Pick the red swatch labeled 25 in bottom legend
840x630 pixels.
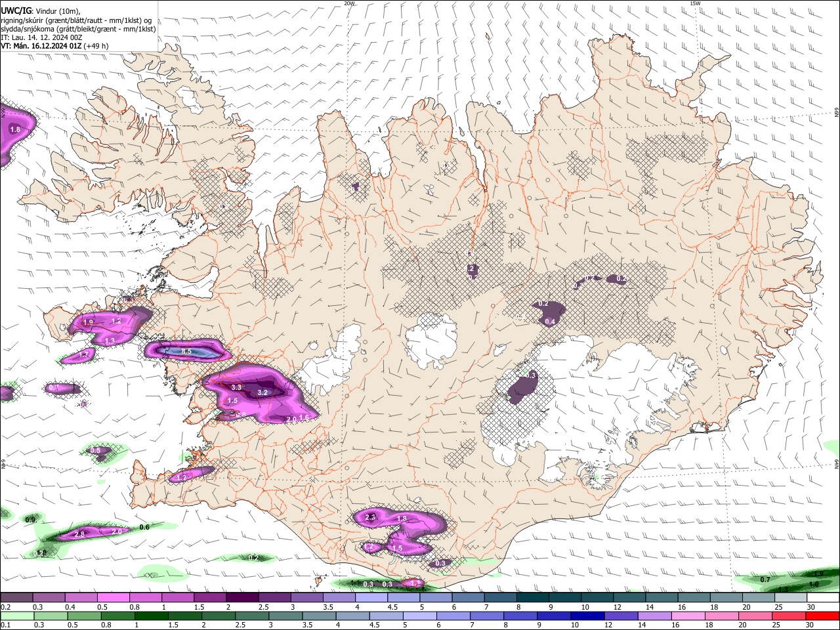tap(789, 616)
